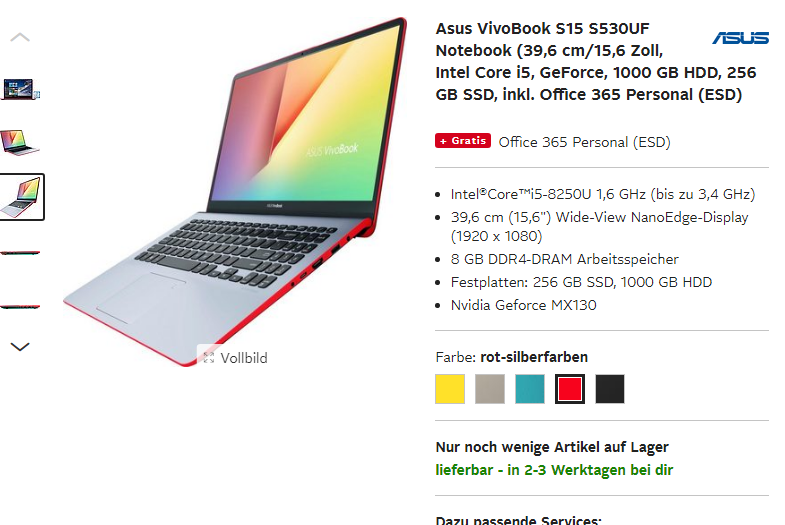Select the turquoise color swatch
Screen dimensions: 785x525
530,389
